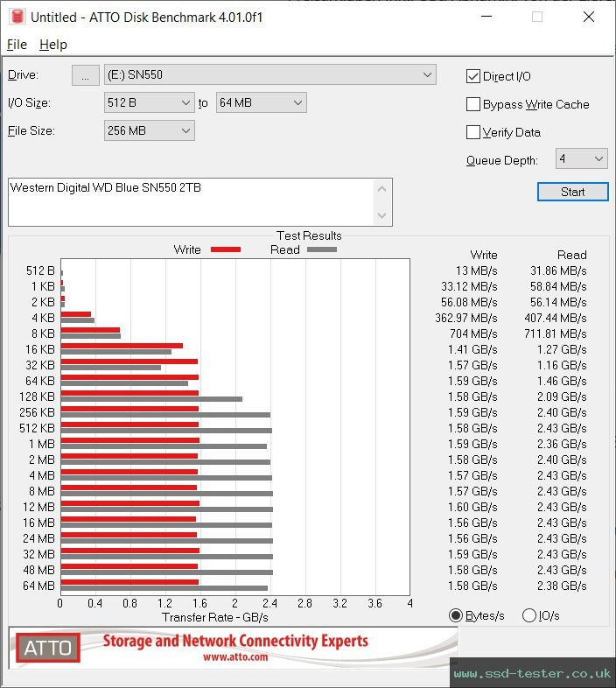Click the gray Read legend swatch
Viewport: 616px width, 688px height.
322,249
